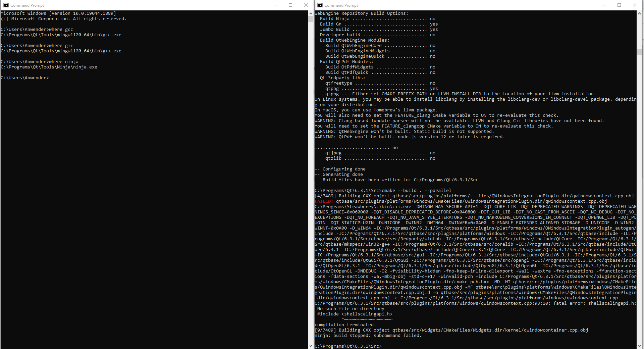Click the 'where gcc' command output path
Screen dimensions: 644x349
pyautogui.click(x=60, y=35)
